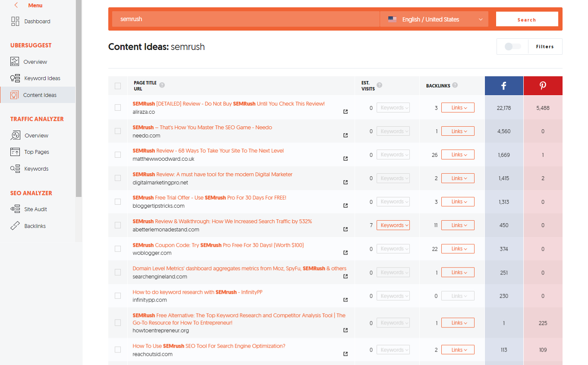This screenshot has width=588, height=365.
Task: Click the semrush search input field
Action: pyautogui.click(x=246, y=19)
